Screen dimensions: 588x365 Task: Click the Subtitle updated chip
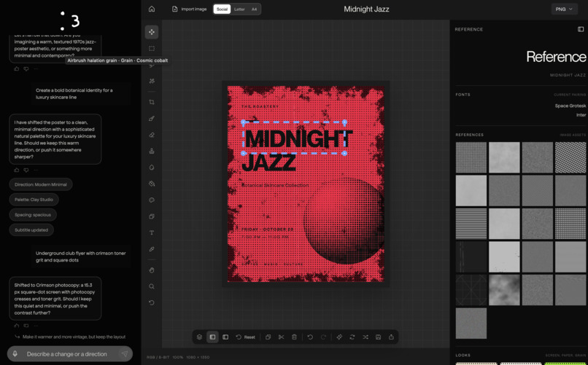[x=31, y=230]
